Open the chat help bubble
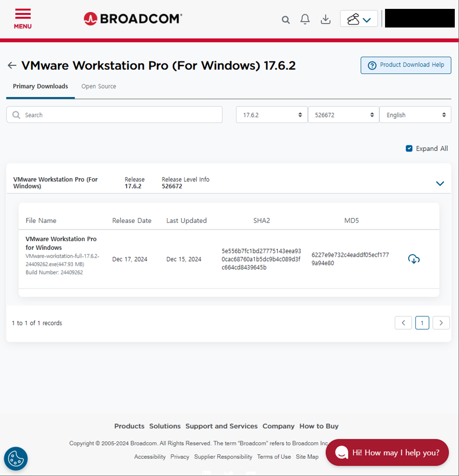 pos(387,452)
